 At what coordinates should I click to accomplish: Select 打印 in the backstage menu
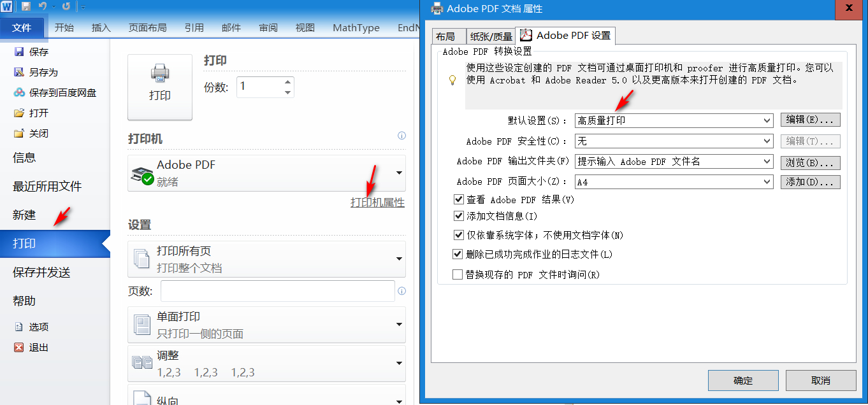tap(55, 243)
